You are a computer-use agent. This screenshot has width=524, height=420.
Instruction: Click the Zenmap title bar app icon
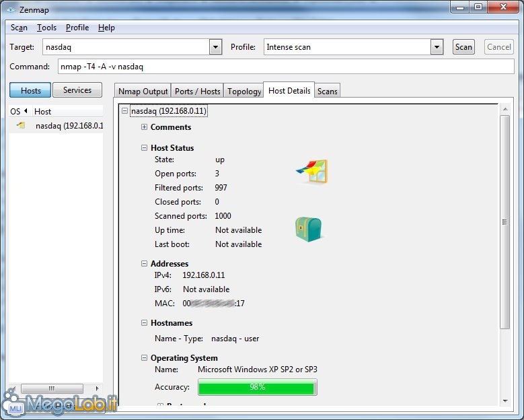click(10, 9)
